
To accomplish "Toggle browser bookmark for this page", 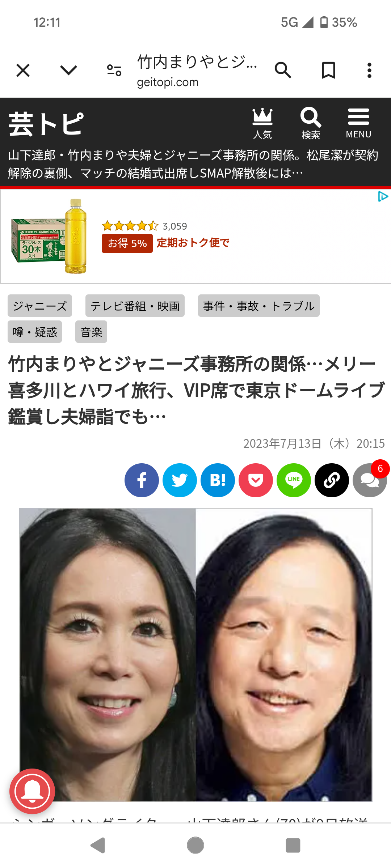I will click(x=328, y=70).
